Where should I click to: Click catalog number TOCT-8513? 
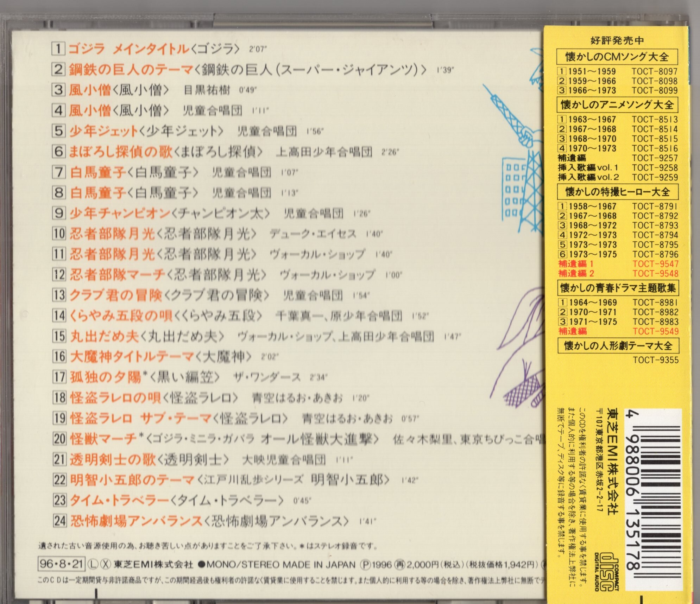pos(655,120)
